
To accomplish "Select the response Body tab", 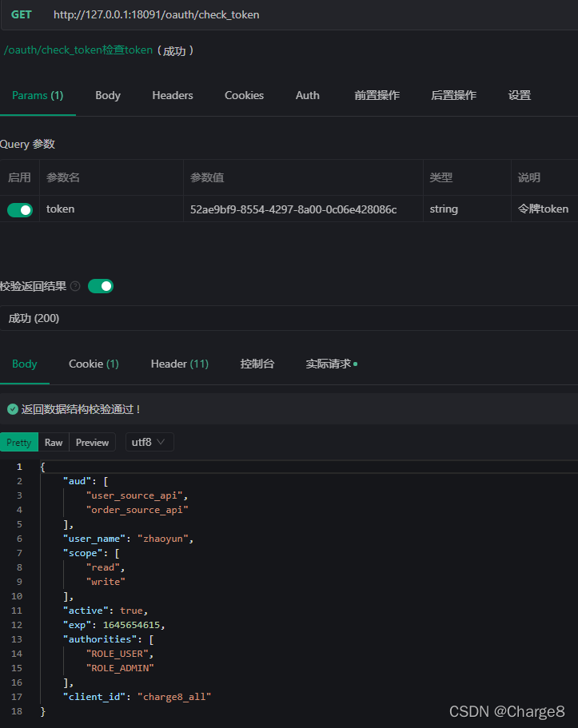I will [25, 364].
